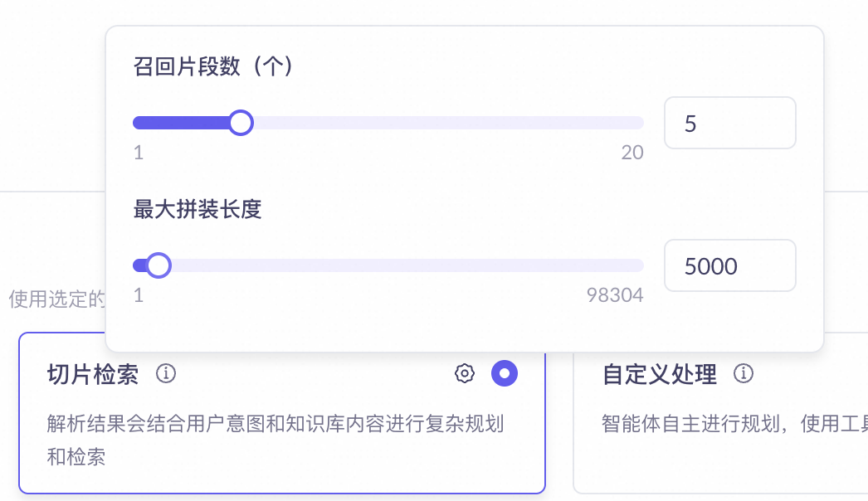
Task: Click the unfilled 召回片段数 slider track
Action: point(448,123)
